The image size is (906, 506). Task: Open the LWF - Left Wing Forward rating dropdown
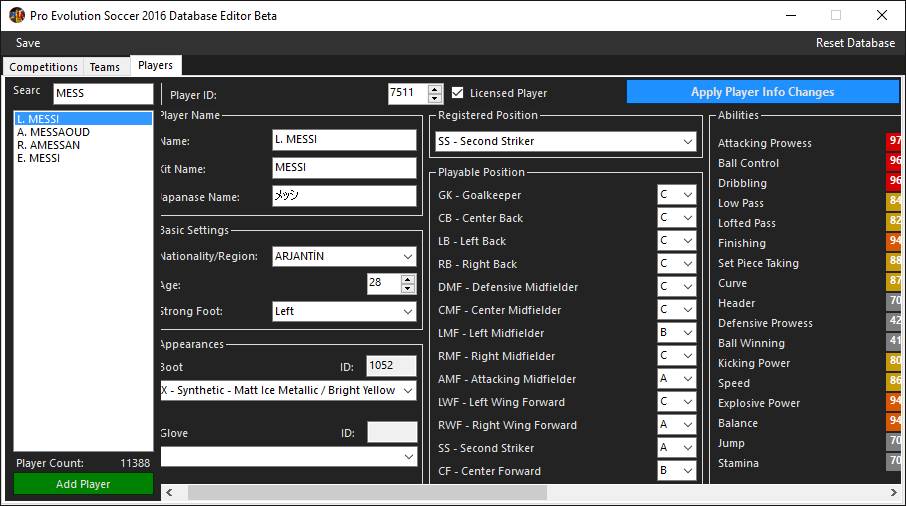coord(677,402)
